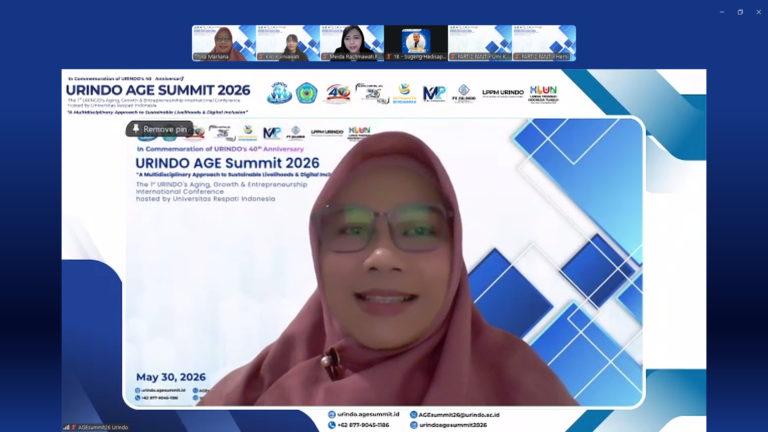Select the 18 - Sugeng Hadisap... participant thumbnail
This screenshot has height=432, width=768.
(416, 43)
